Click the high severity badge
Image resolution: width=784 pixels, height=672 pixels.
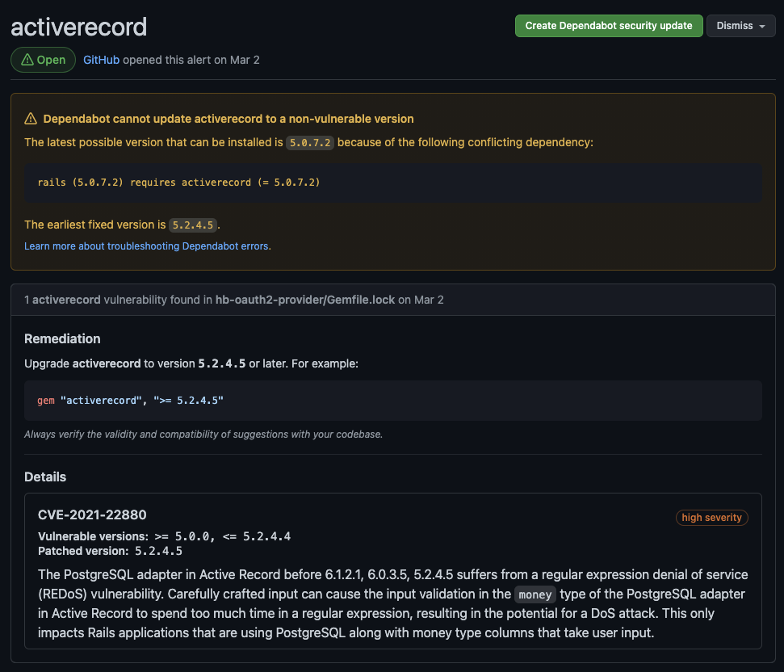click(711, 518)
